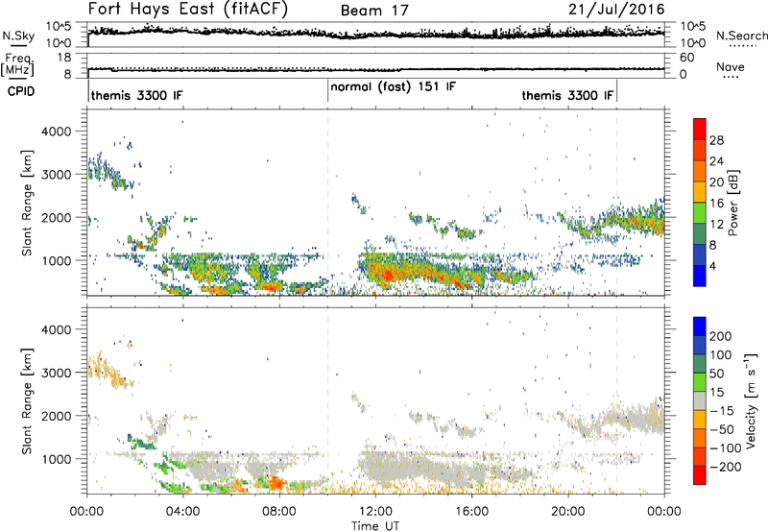The height and width of the screenshot is (532, 768).
Task: Click the 'Beam 17' label
Action: (x=374, y=11)
